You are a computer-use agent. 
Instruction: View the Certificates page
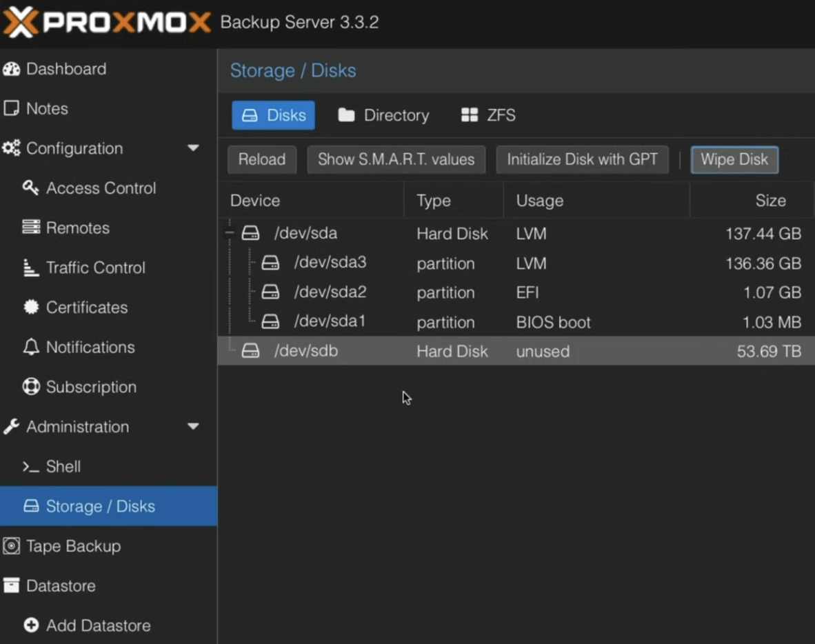87,308
